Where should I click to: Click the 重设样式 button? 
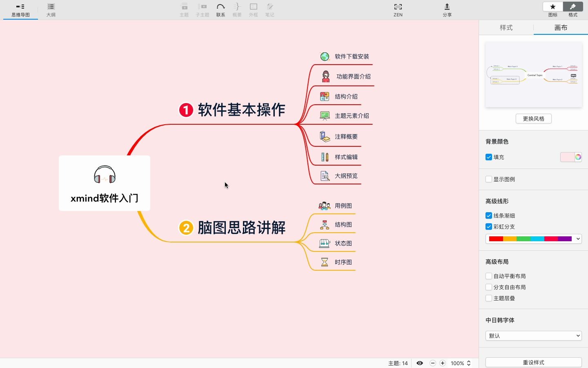(x=534, y=362)
